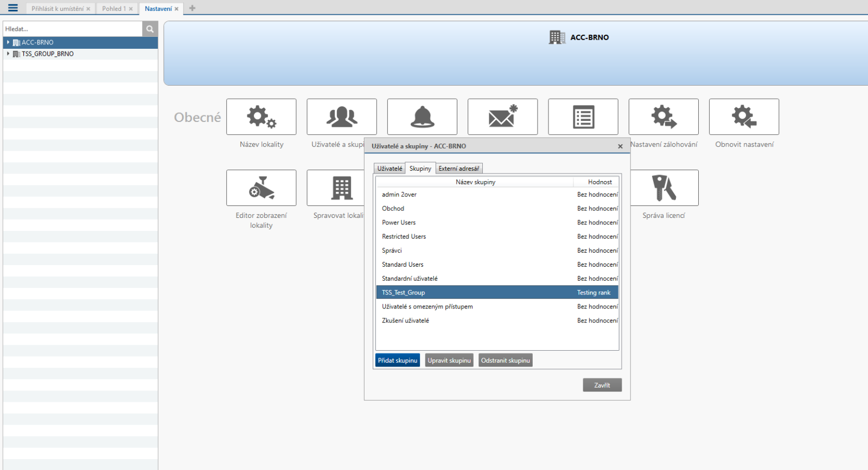
Task: Click the search magnifier button
Action: point(150,29)
